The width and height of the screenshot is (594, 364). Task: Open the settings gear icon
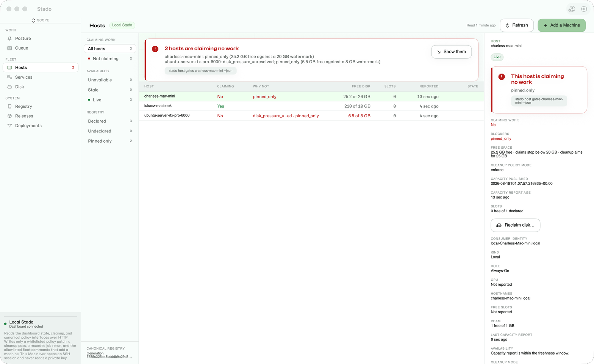point(584,9)
